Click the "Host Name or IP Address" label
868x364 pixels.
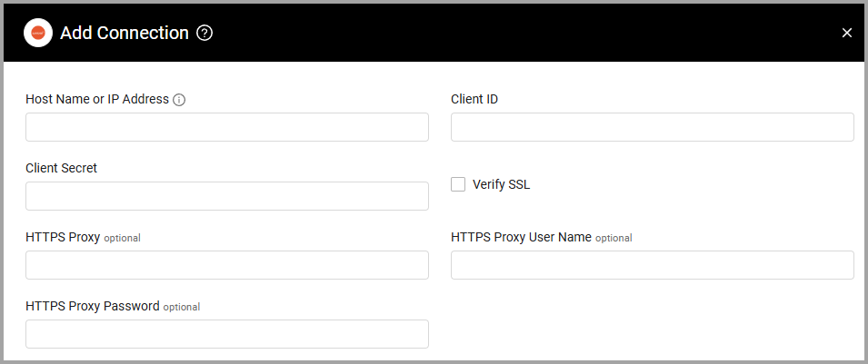click(x=97, y=100)
